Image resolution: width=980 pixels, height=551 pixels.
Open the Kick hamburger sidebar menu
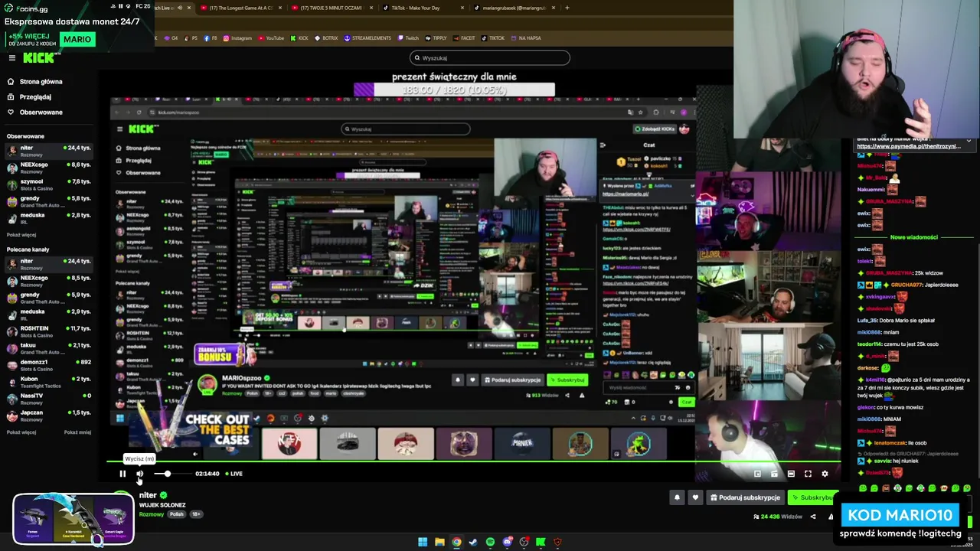(x=11, y=57)
